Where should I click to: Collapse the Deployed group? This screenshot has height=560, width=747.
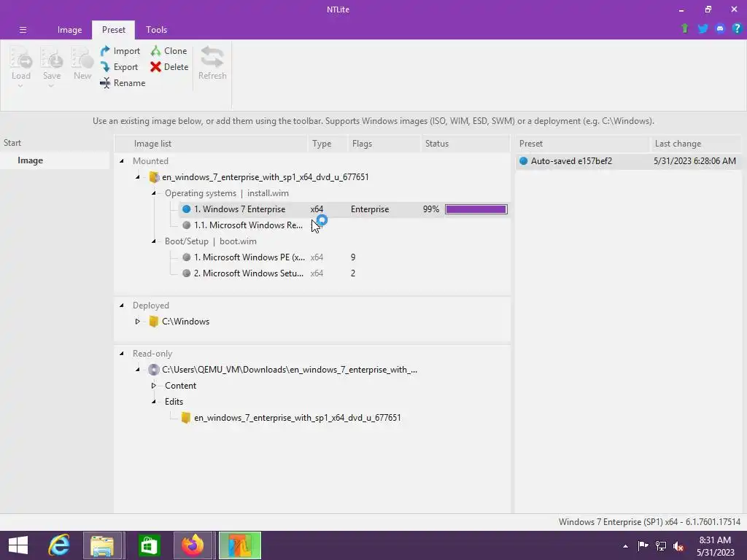122,306
